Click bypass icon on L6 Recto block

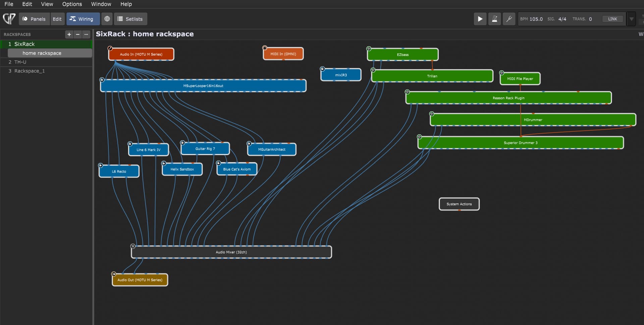[x=100, y=165]
